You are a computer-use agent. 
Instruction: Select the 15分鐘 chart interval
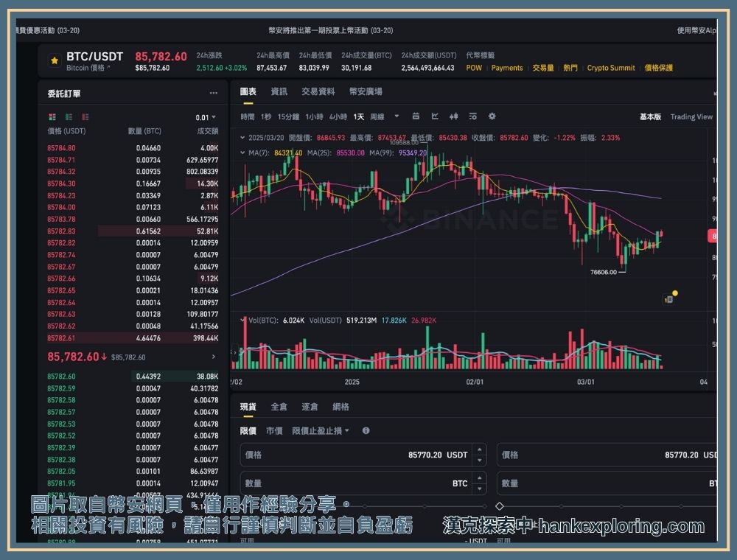[289, 116]
